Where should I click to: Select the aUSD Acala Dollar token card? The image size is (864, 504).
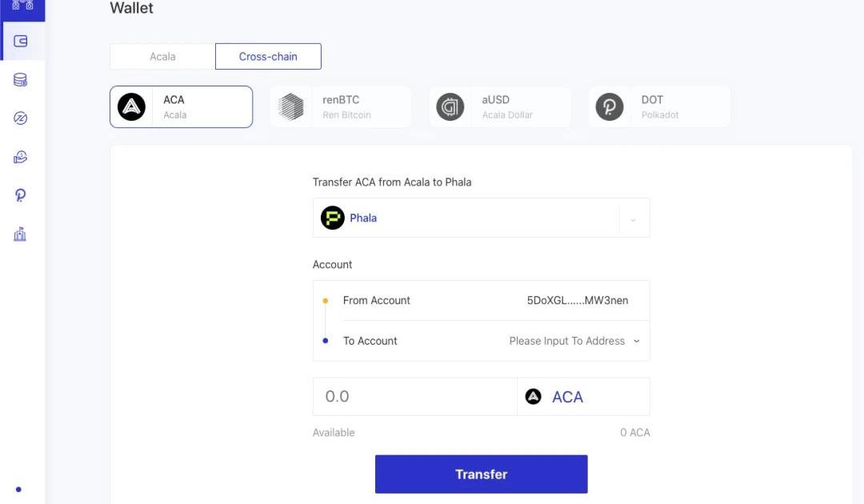pos(500,107)
